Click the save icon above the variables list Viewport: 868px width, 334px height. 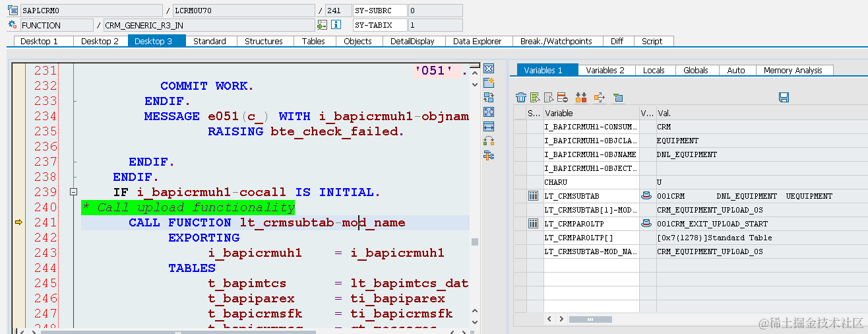(x=784, y=98)
